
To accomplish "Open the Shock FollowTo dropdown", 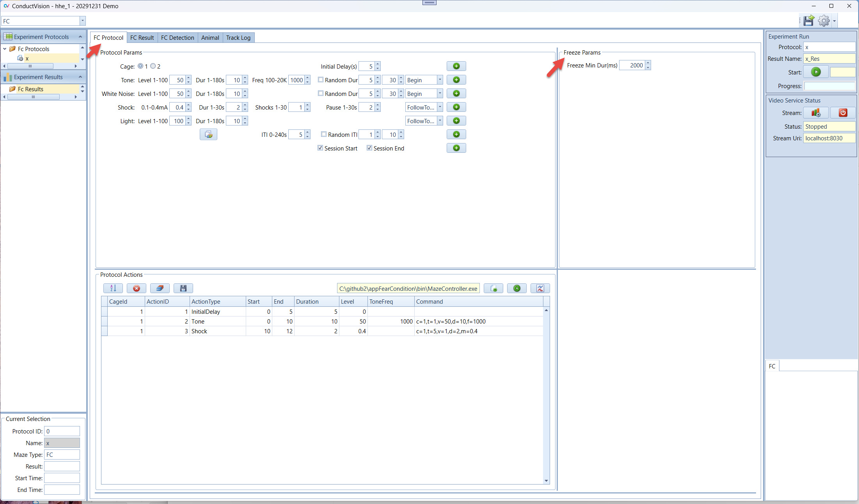I will tap(440, 107).
